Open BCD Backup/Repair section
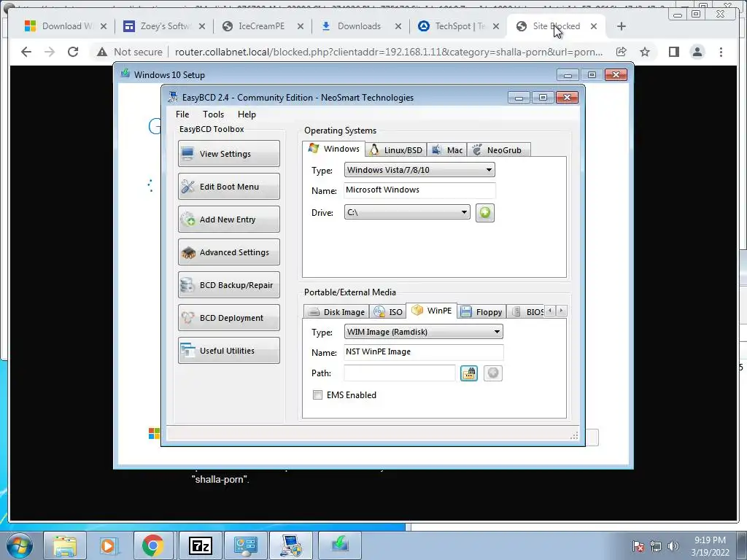The width and height of the screenshot is (747, 560). point(228,285)
